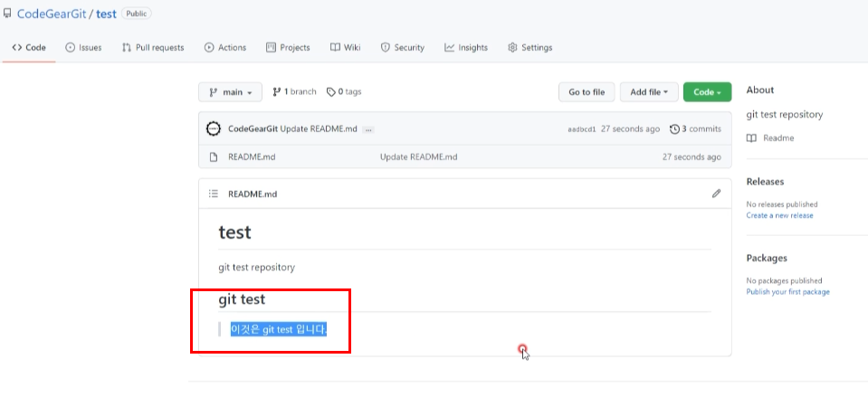This screenshot has width=868, height=397.
Task: Open commit hash aadbcd1
Action: 582,129
